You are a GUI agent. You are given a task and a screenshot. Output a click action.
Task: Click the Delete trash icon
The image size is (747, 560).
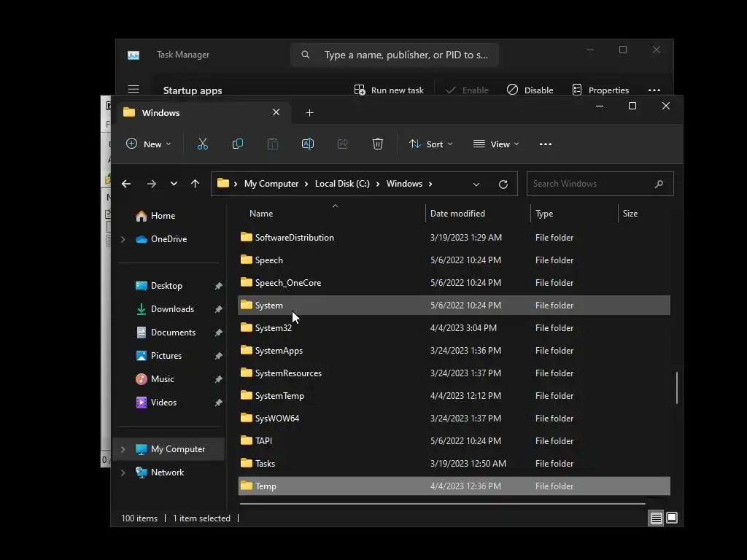click(377, 144)
